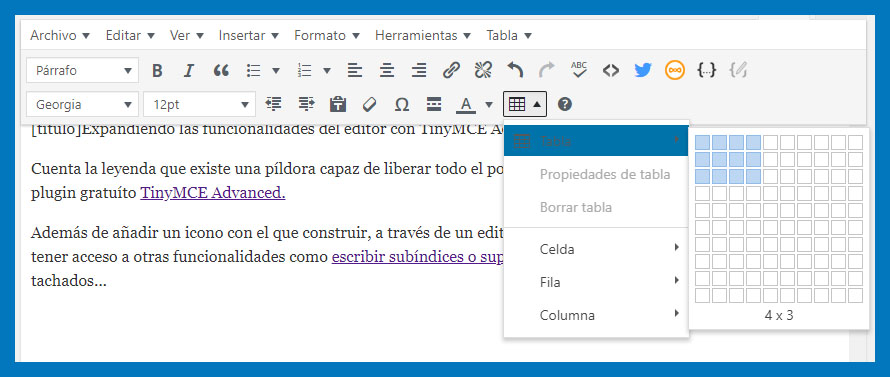Toggle the bulleted list button
This screenshot has height=377, width=890.
point(254,70)
